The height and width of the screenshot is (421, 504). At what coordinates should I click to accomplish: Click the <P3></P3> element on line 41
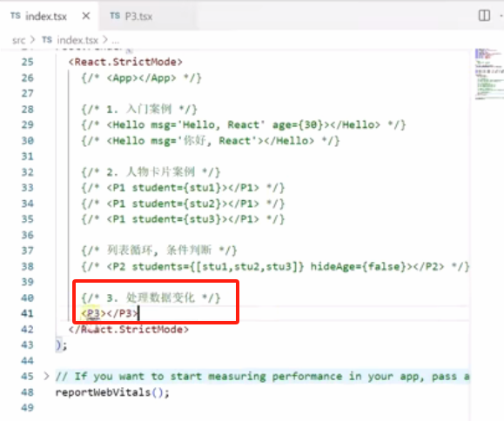click(110, 313)
